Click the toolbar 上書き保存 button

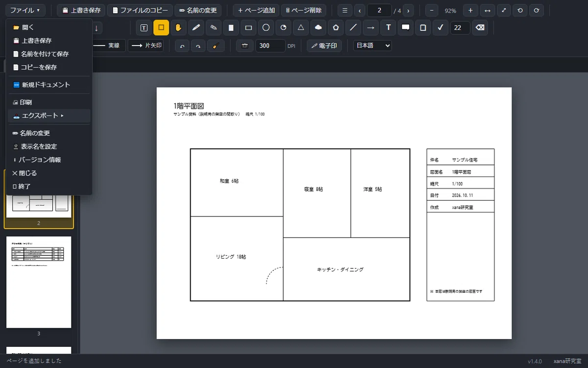coord(81,10)
